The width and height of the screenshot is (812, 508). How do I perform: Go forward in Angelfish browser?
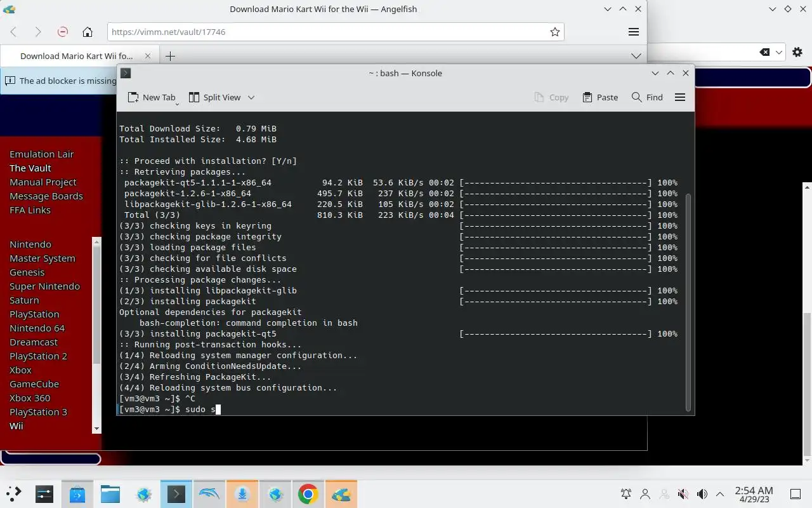point(38,32)
